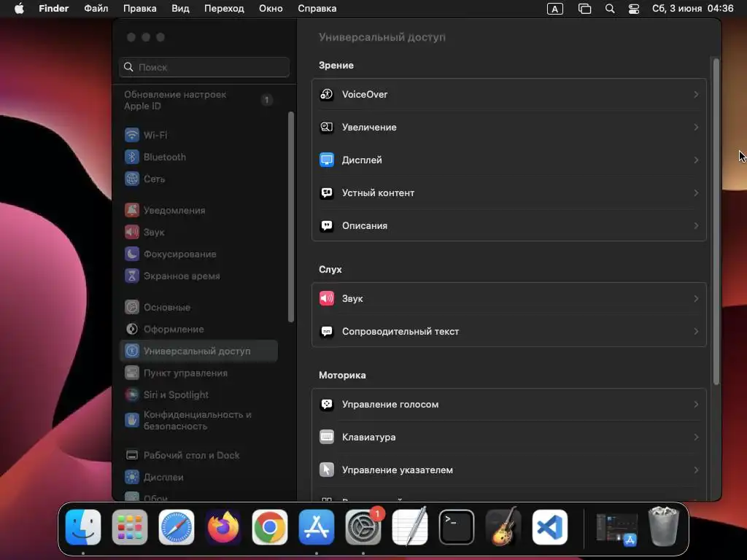Launch Safari from the Dock
This screenshot has height=560, width=747.
(177, 527)
